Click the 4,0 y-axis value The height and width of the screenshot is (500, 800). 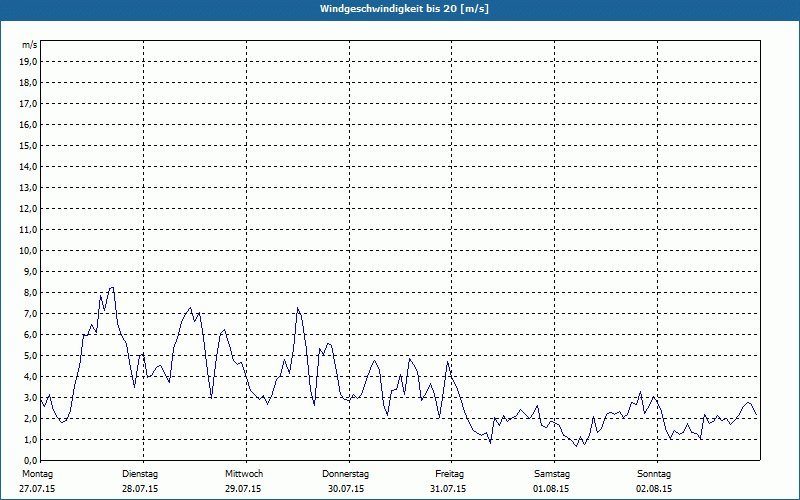[x=30, y=377]
